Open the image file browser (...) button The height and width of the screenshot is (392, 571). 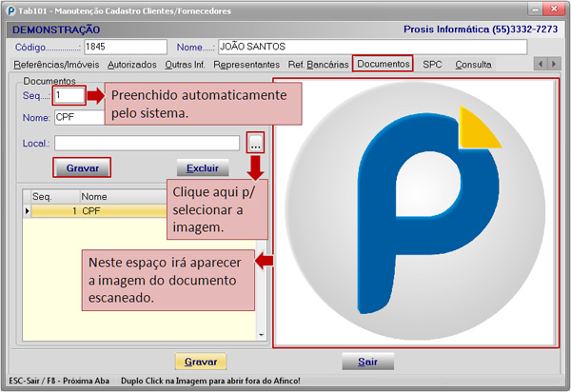[255, 143]
